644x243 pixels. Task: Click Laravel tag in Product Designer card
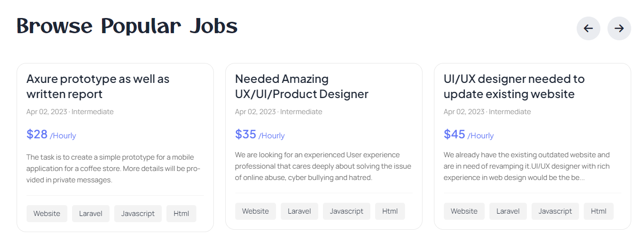299,211
